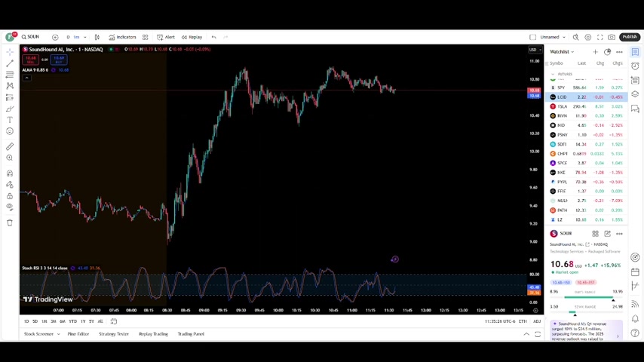
Task: Select TSLA in the watchlist
Action: pyautogui.click(x=587, y=106)
